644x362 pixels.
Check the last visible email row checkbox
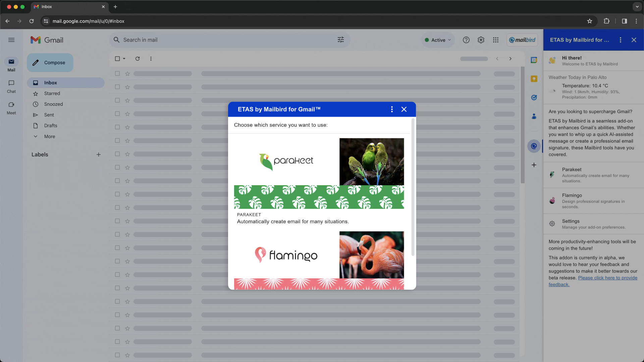[117, 355]
